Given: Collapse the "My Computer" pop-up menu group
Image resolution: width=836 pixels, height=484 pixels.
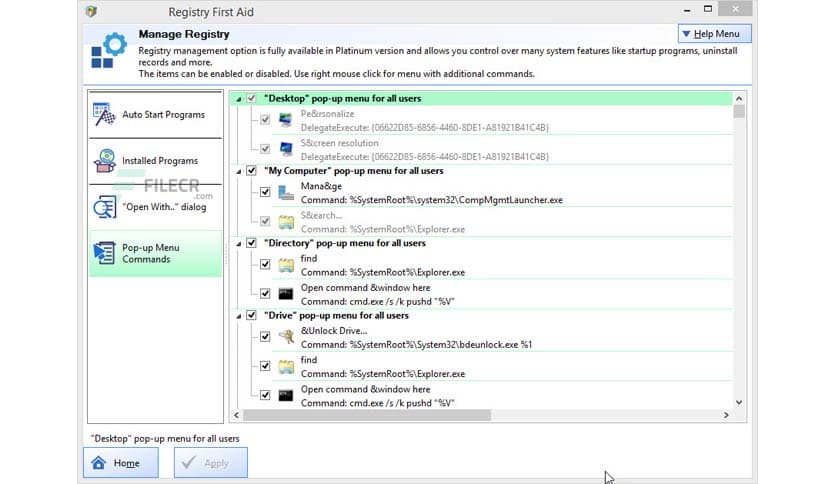Looking at the screenshot, I should coord(238,172).
